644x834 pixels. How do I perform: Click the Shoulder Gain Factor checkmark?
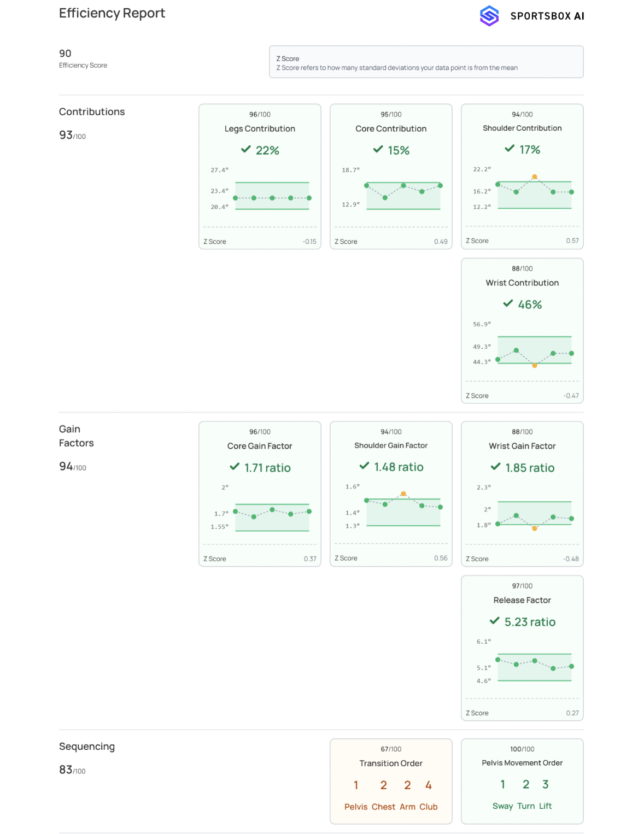point(364,466)
